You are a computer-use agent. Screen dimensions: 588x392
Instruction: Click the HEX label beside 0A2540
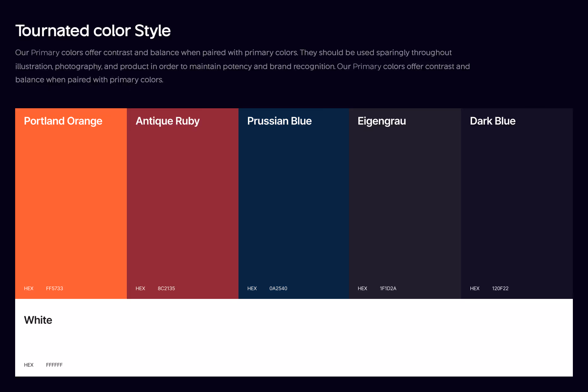[252, 288]
